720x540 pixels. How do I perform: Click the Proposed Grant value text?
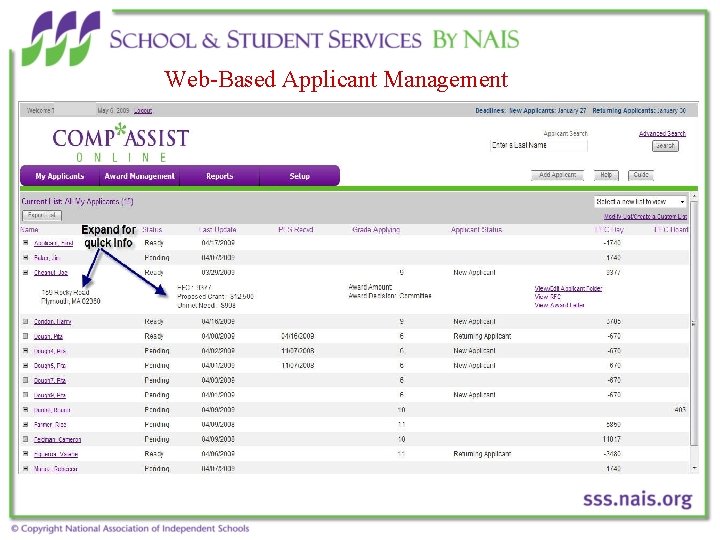[242, 297]
